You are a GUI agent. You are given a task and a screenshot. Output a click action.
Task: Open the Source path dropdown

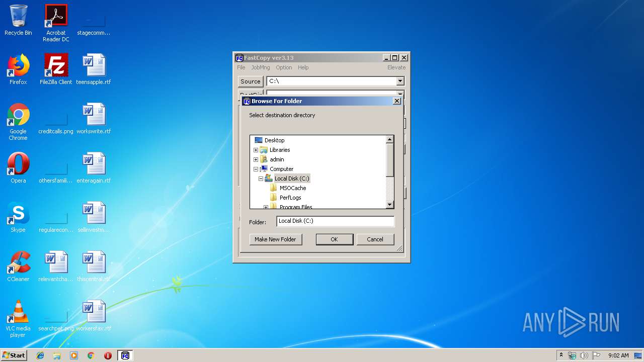(x=400, y=81)
